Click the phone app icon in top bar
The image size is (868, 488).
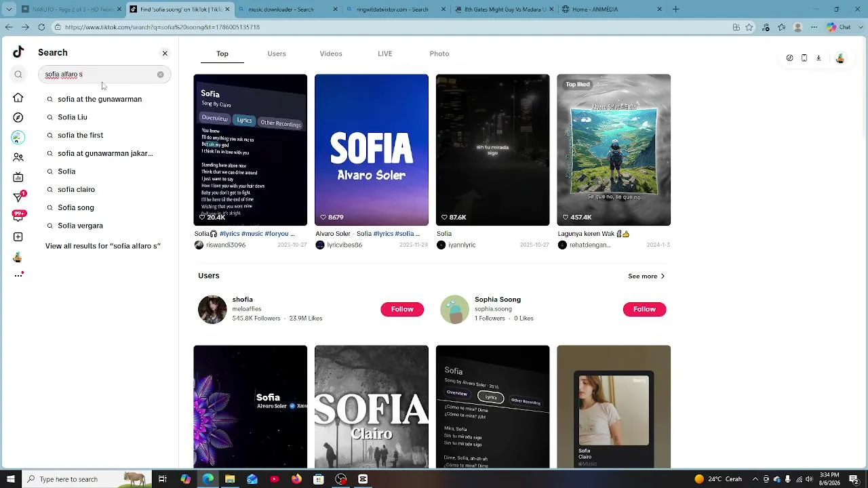[x=804, y=58]
